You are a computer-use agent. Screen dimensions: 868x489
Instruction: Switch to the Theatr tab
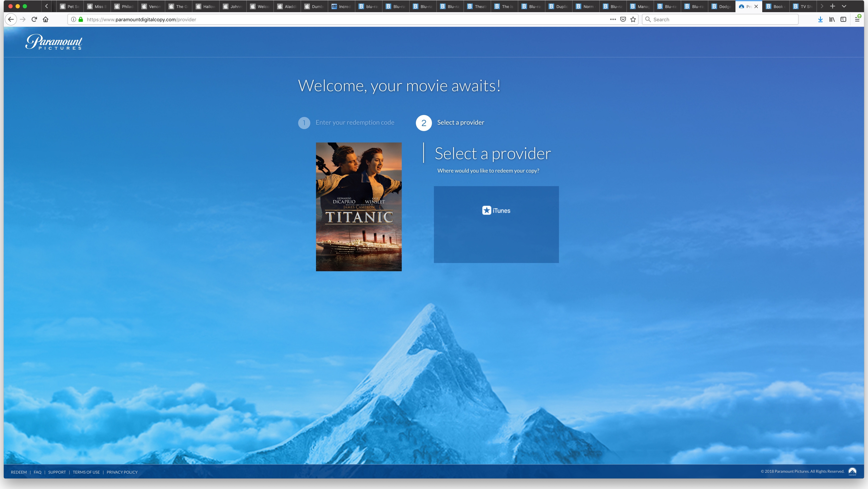click(x=477, y=6)
